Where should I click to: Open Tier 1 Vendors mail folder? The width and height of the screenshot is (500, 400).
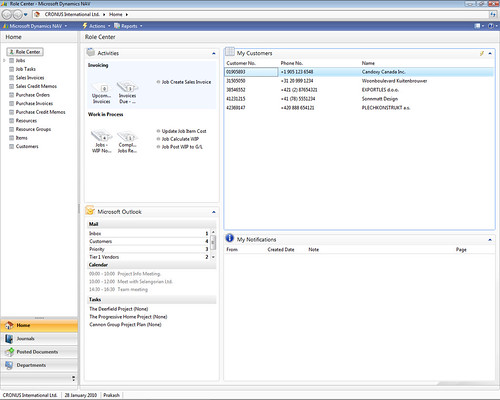(x=149, y=257)
